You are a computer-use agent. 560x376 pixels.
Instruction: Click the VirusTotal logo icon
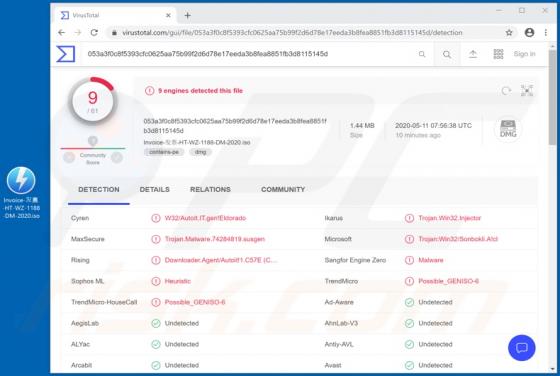pos(66,54)
